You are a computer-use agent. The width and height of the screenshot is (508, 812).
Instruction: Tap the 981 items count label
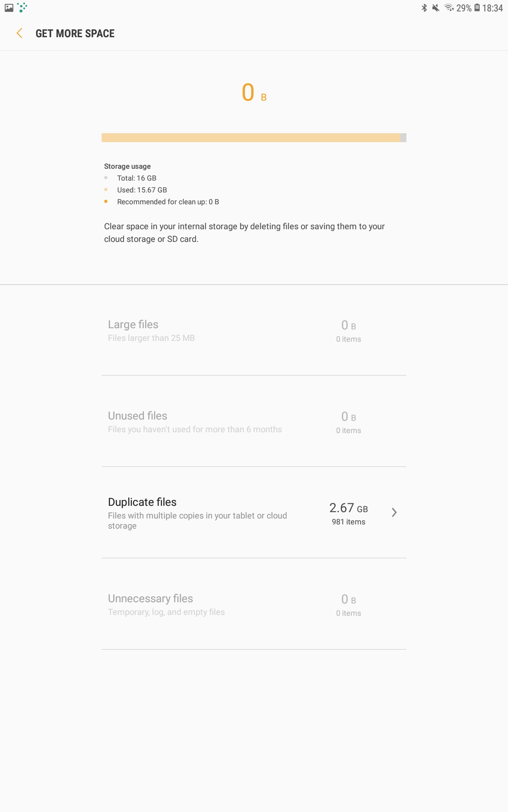(x=348, y=522)
